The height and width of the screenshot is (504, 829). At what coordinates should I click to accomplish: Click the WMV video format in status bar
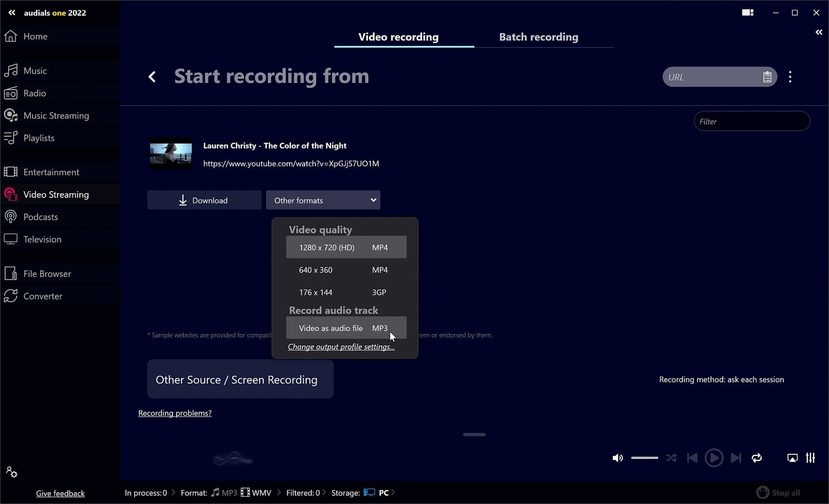pyautogui.click(x=256, y=493)
